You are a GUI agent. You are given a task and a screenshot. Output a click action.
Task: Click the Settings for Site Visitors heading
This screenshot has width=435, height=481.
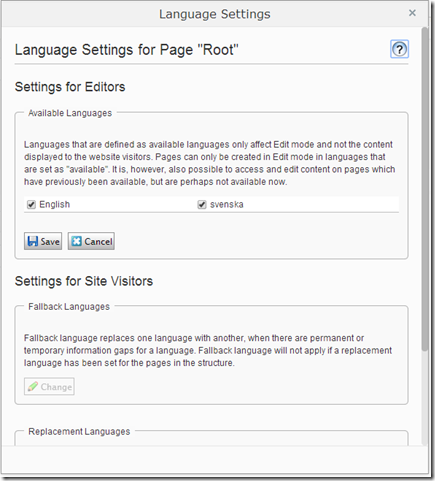[84, 281]
